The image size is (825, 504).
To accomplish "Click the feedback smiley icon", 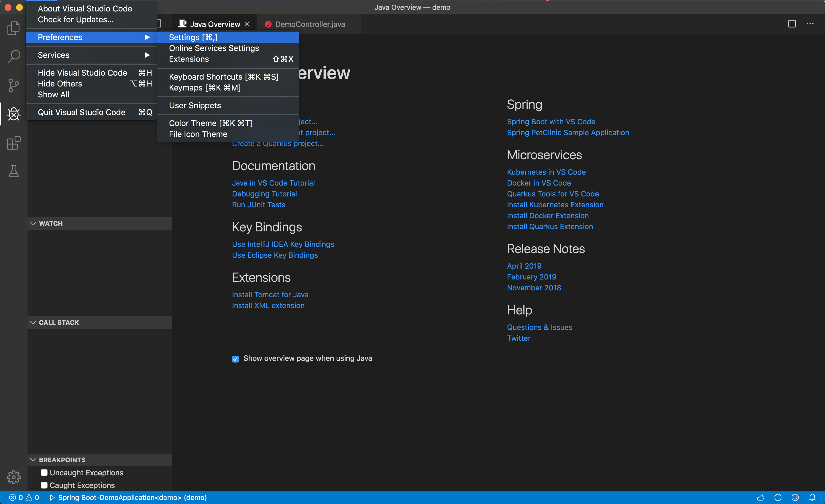I will 795,497.
